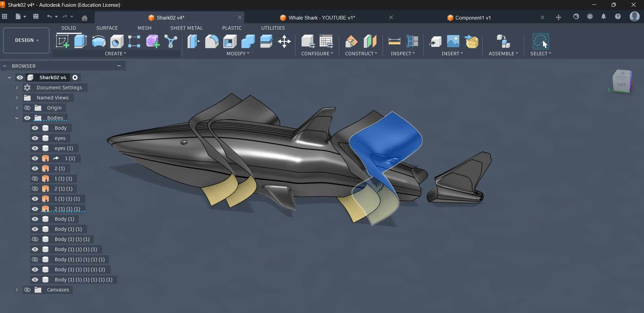Viewport: 644px width, 313px height.
Task: Toggle visibility of the Origin folder
Action: [x=27, y=108]
